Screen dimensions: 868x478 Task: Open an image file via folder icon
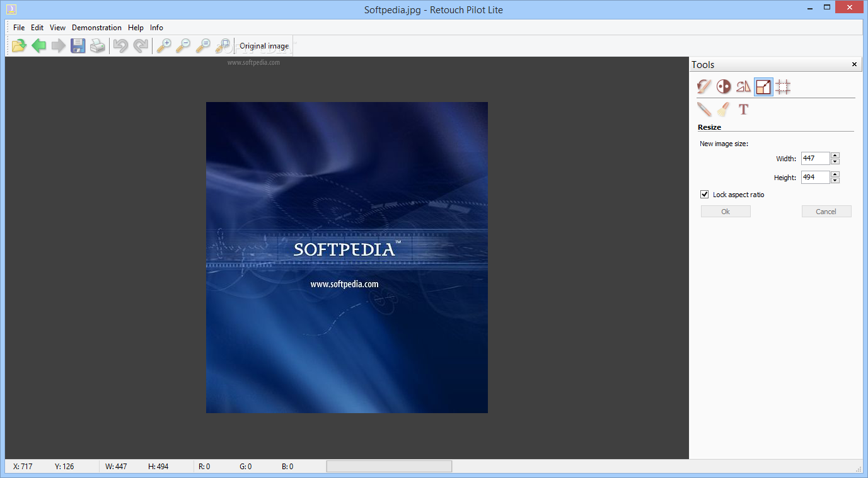coord(20,45)
